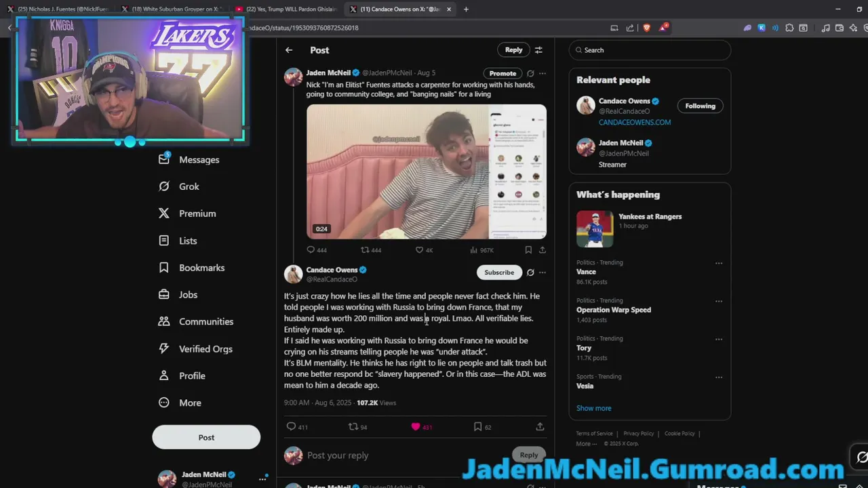Open the browser Extensions puzzle icon
The width and height of the screenshot is (868, 488).
(x=789, y=28)
